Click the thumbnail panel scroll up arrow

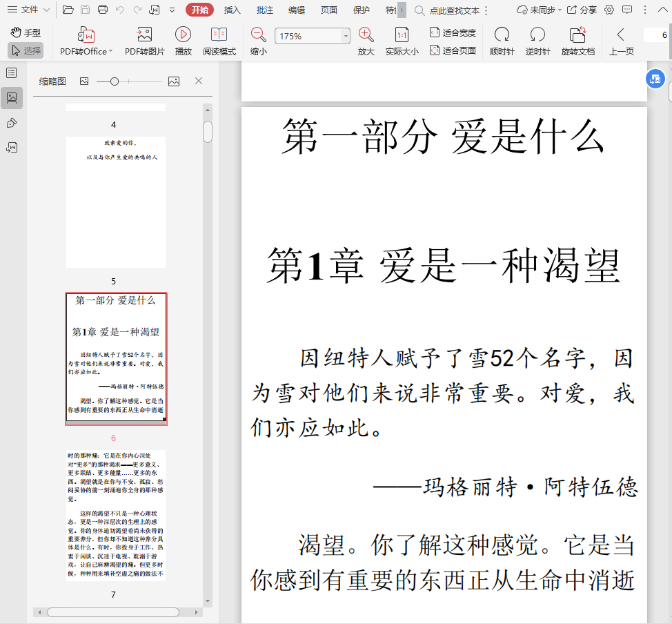pyautogui.click(x=208, y=110)
